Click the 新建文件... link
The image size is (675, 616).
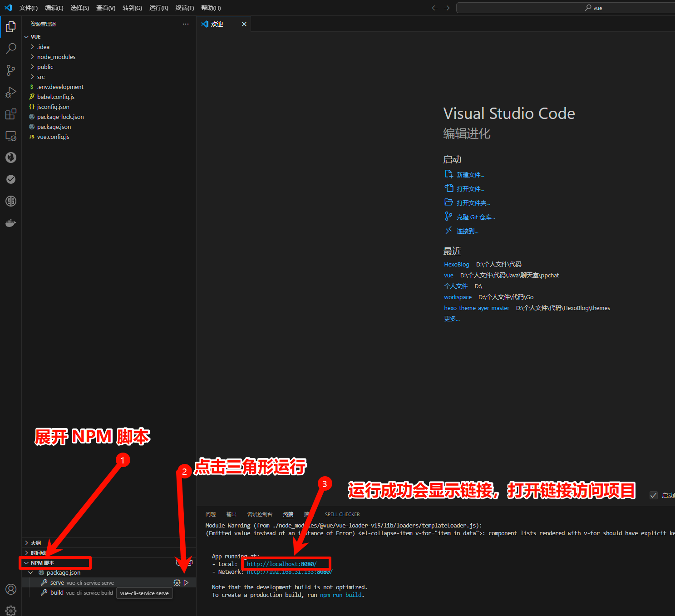click(x=470, y=175)
